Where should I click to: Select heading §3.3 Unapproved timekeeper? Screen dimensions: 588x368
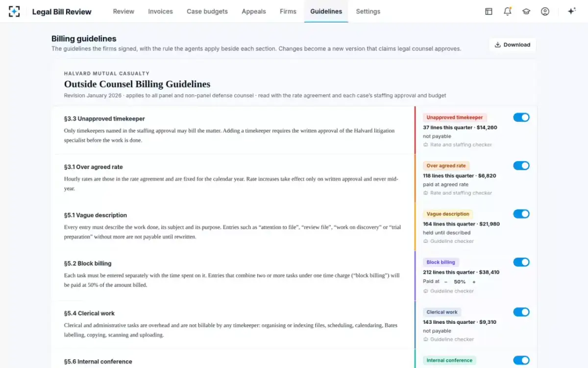point(104,119)
